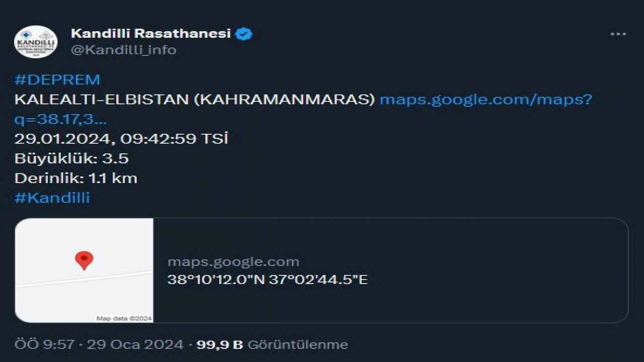The height and width of the screenshot is (362, 644).
Task: Click the ÖÖ 9:57 · 29 Oca 2024 timestamp
Action: coord(99,344)
